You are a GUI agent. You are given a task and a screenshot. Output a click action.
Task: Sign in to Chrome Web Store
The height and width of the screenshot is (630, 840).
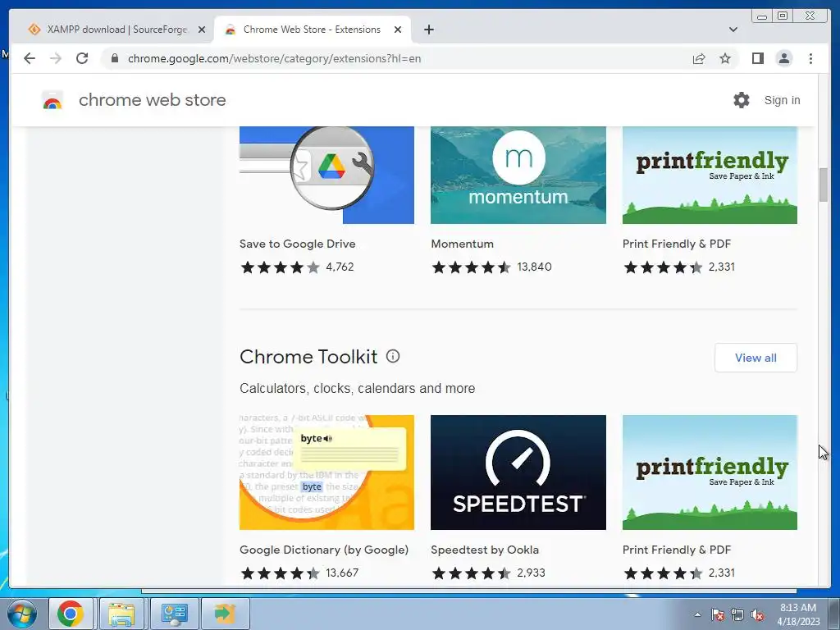[x=782, y=100]
